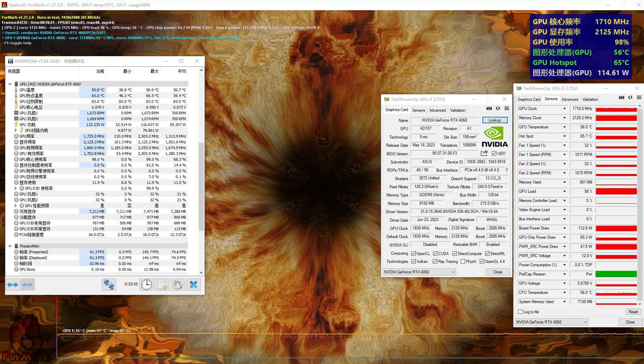Click FurMark title bar app icon
Image resolution: width=644 pixels, height=364 pixels.
4,5
